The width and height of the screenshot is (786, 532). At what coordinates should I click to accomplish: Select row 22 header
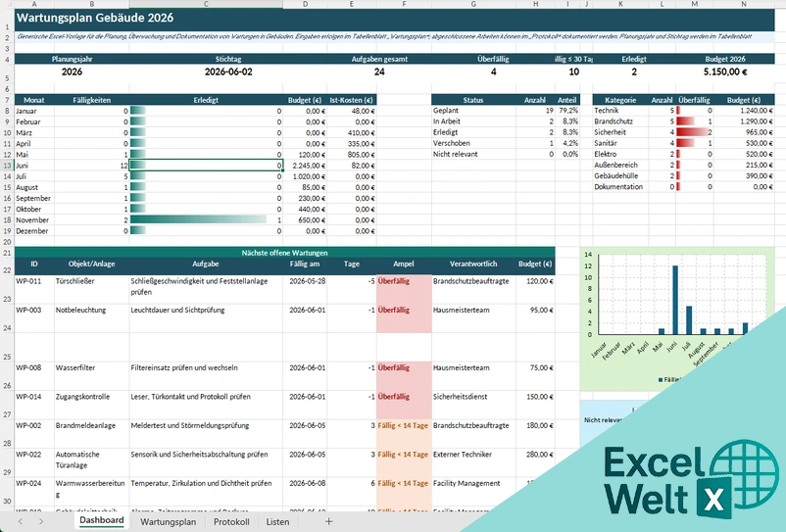pos(7,265)
